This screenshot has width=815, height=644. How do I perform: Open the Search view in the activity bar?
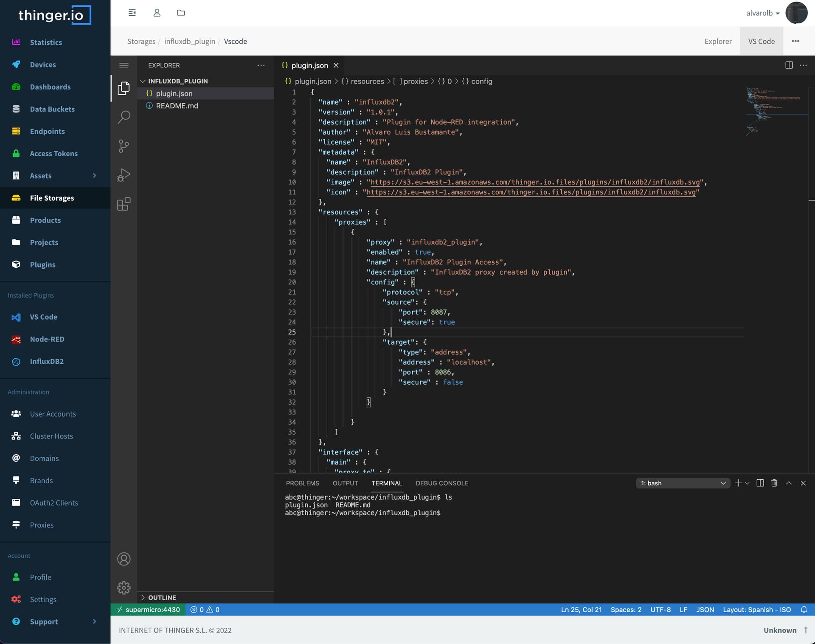click(x=124, y=117)
